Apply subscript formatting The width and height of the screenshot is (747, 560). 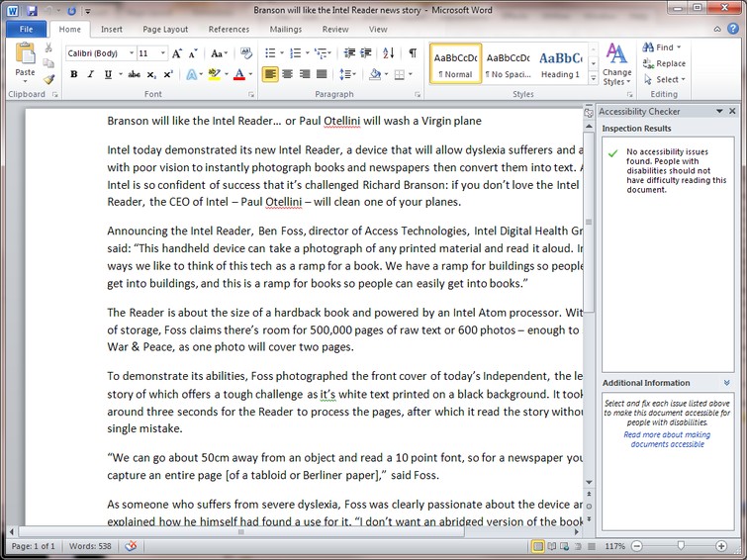point(151,74)
